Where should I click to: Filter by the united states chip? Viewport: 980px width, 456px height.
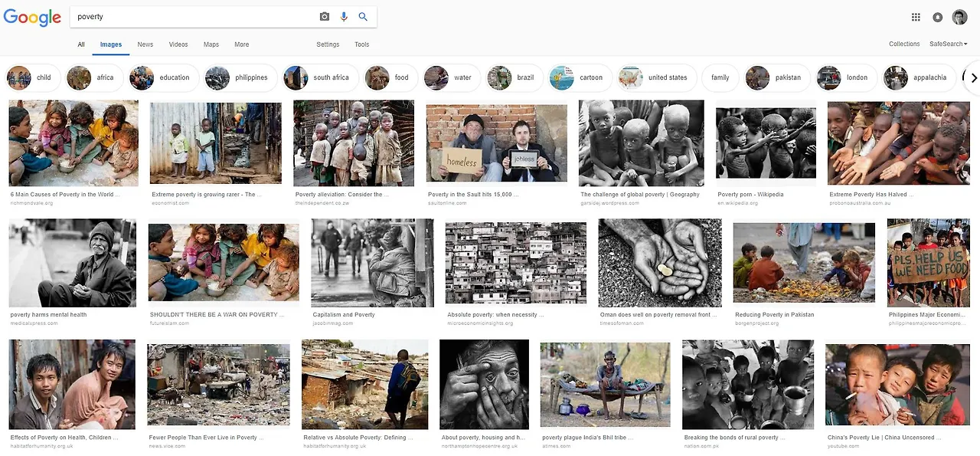(656, 77)
